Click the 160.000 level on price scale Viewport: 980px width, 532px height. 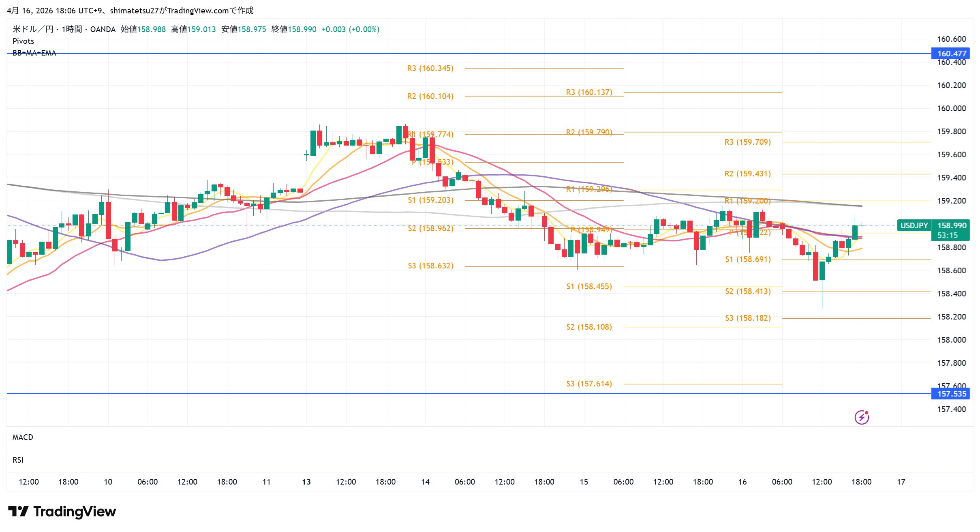[951, 108]
